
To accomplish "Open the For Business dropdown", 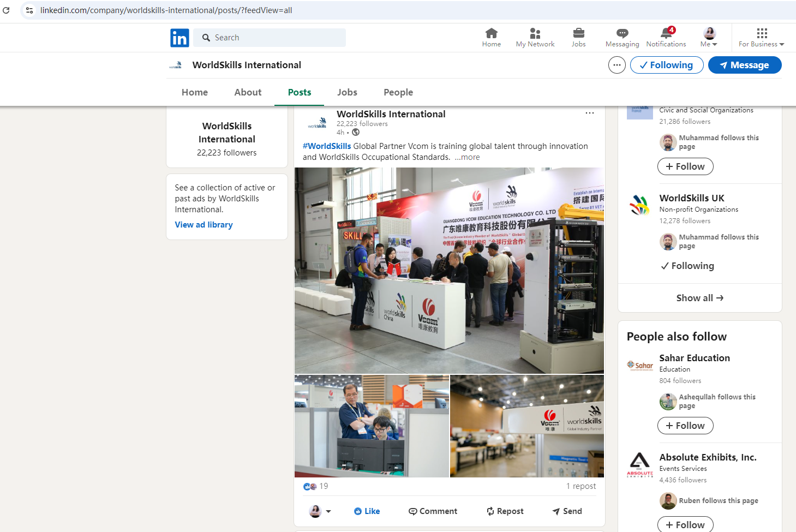I will point(761,37).
